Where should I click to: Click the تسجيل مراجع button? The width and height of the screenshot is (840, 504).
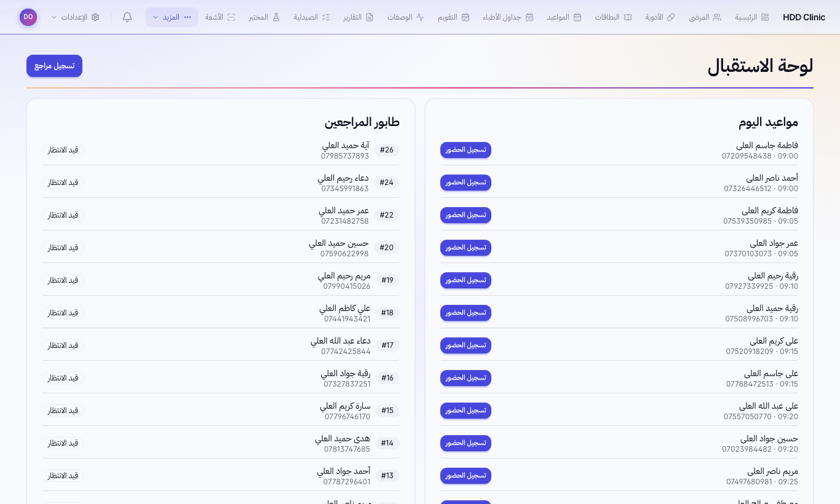54,66
